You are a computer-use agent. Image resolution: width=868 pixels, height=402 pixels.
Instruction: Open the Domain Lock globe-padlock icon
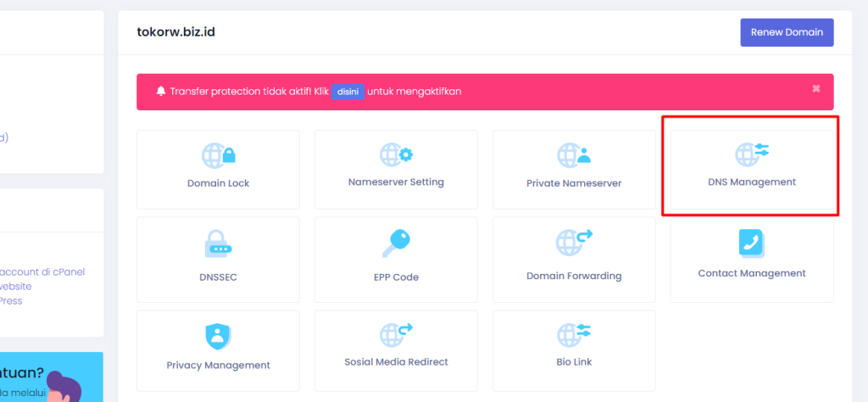[x=218, y=155]
